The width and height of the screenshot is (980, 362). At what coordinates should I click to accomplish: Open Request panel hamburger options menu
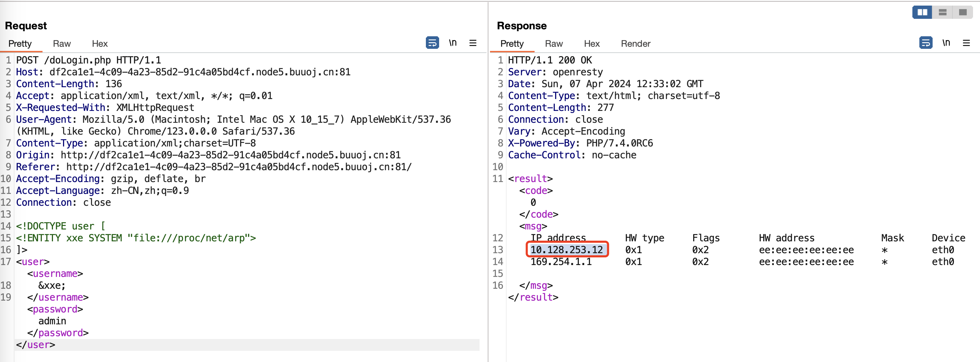click(473, 43)
